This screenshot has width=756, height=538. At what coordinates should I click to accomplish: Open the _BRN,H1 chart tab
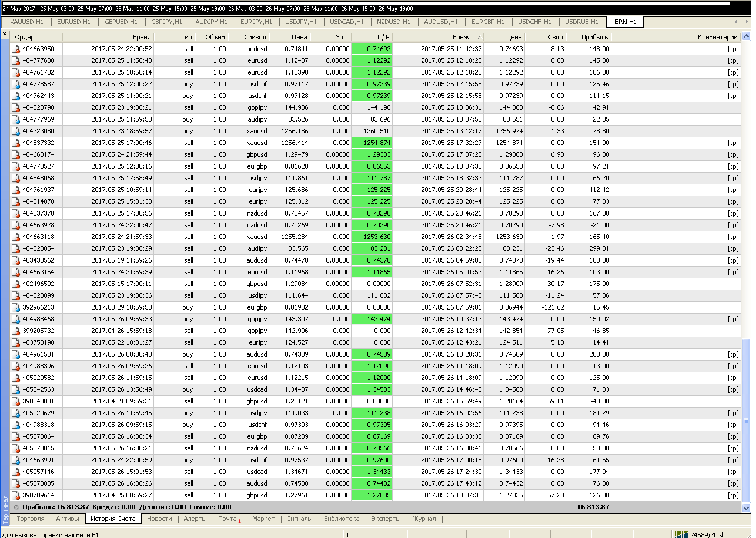click(624, 22)
